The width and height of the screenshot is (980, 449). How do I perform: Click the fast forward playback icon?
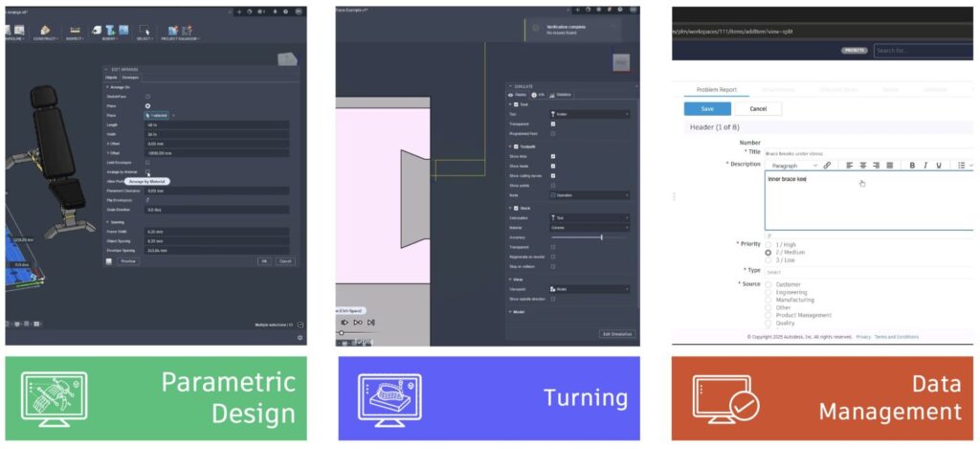(x=358, y=322)
